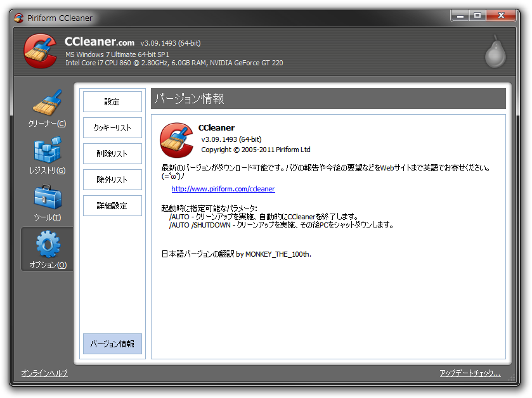Click the アップデートチェック... update check link

click(470, 373)
